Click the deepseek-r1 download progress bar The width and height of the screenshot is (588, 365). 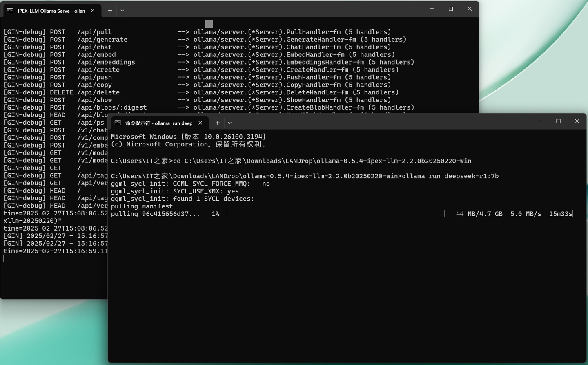pos(336,214)
